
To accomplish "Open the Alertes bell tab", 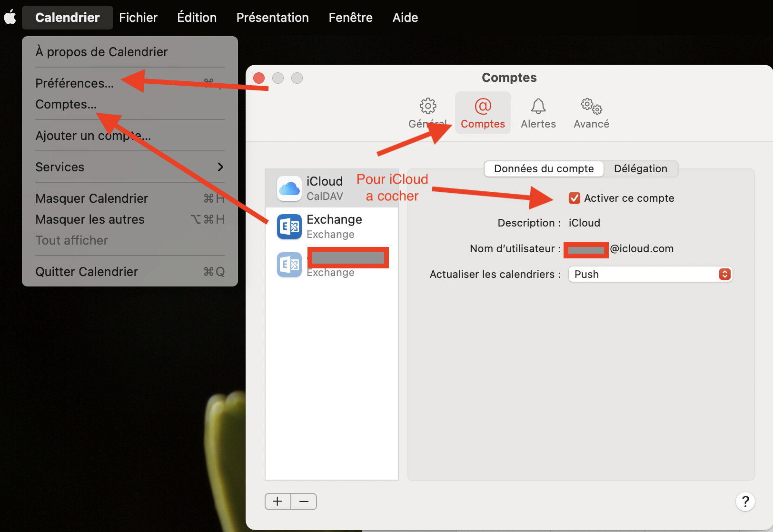I will point(538,113).
